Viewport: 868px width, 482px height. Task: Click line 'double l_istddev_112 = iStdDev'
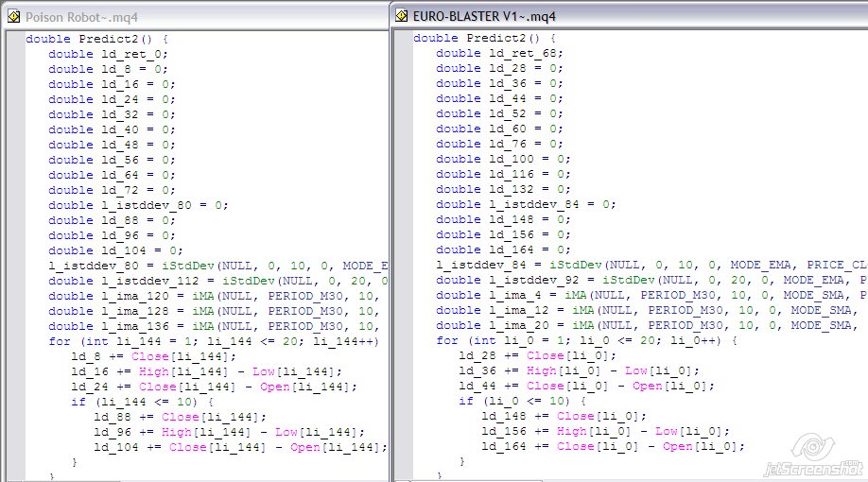(x=218, y=281)
